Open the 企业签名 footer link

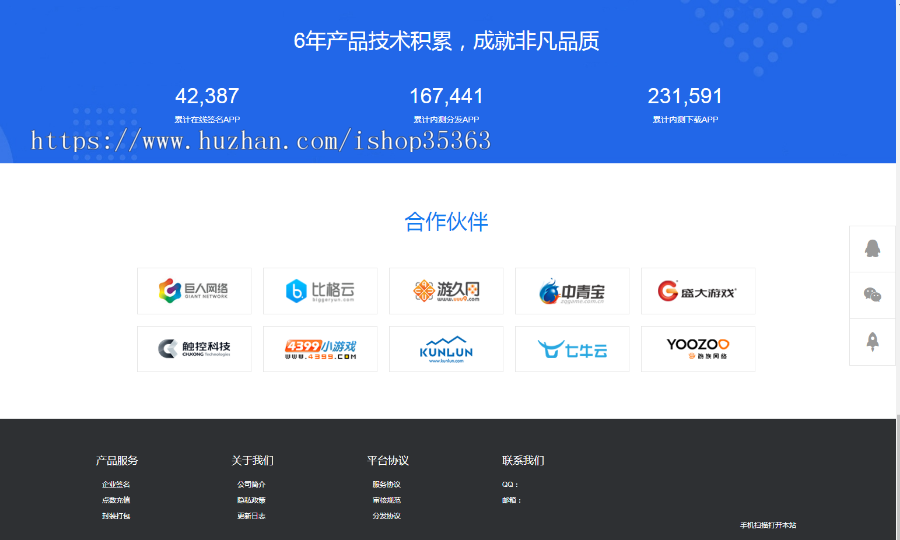coord(116,484)
